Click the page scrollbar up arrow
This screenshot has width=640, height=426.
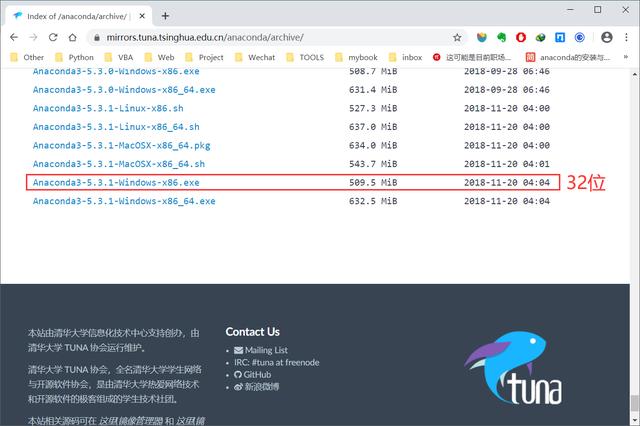coord(635,74)
